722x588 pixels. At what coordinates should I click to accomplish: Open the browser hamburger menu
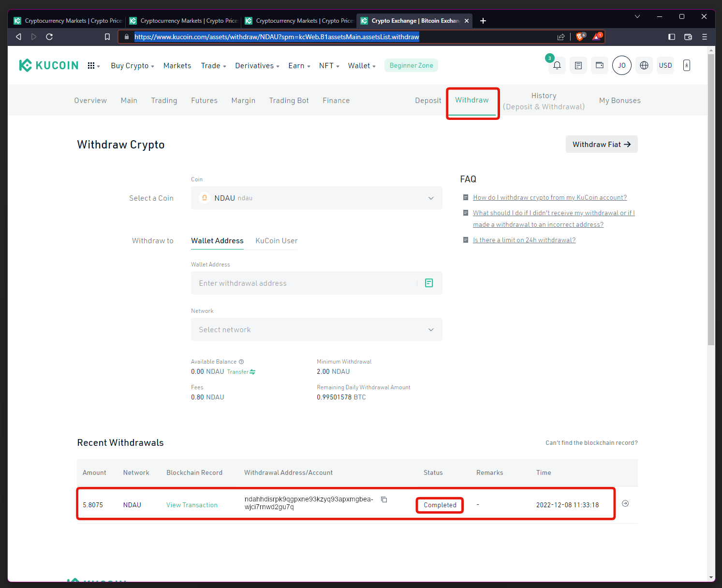[705, 37]
